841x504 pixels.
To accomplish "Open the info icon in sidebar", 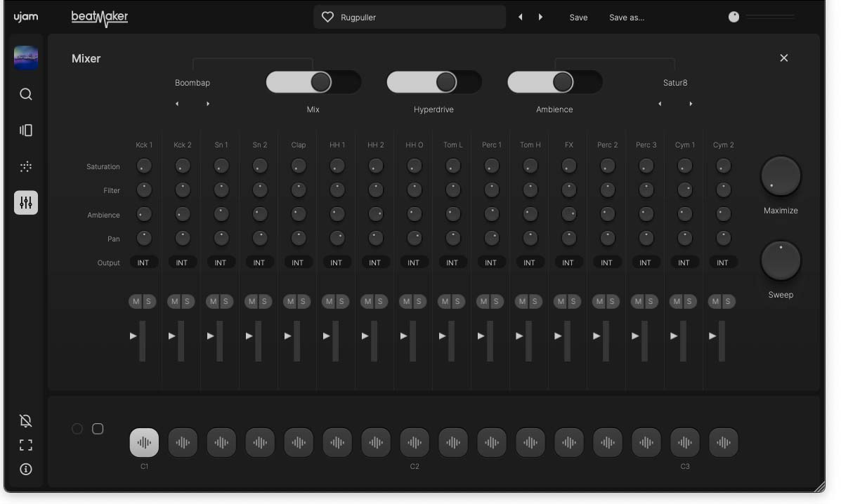I will point(26,469).
